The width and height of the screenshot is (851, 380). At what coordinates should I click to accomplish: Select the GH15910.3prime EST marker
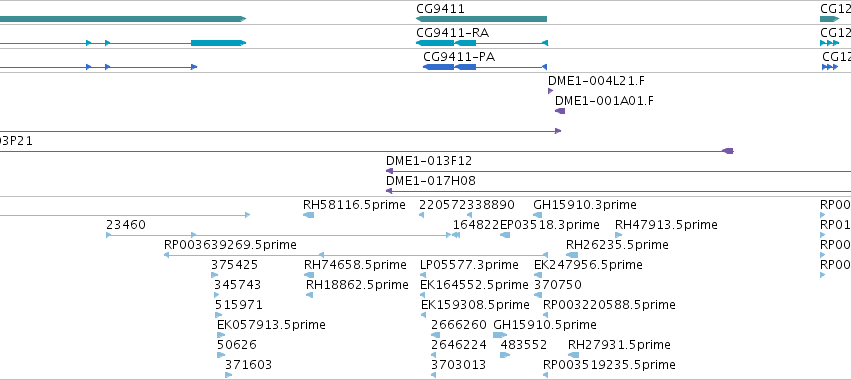(x=538, y=215)
